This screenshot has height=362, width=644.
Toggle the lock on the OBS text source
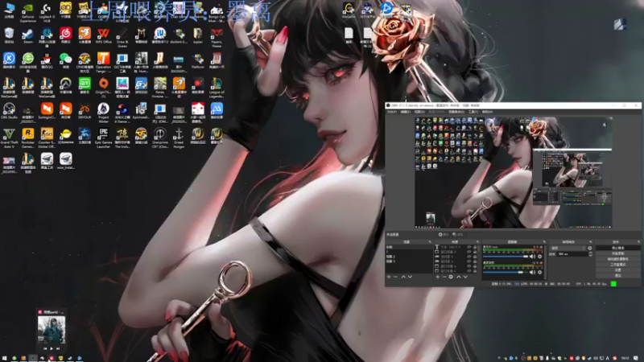click(x=475, y=247)
